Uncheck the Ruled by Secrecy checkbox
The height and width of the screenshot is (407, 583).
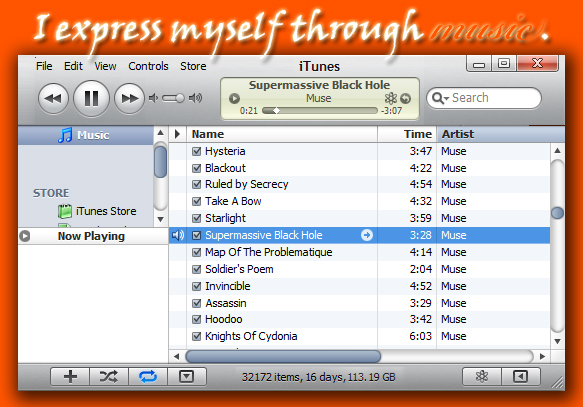click(x=197, y=184)
